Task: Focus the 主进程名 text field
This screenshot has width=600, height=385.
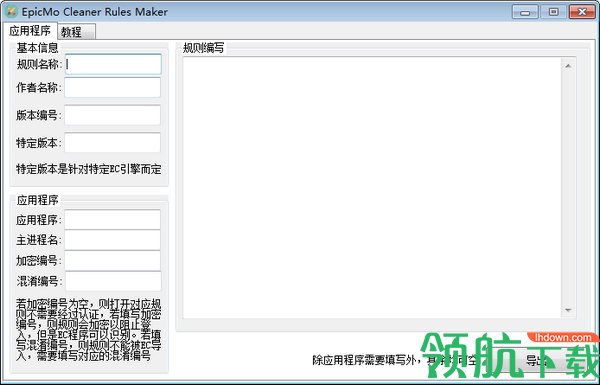Action: tap(112, 240)
